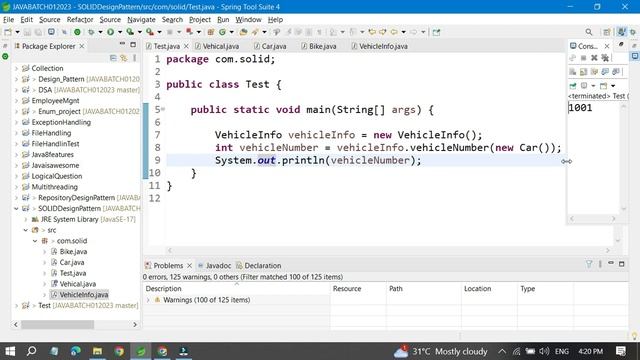640x360 pixels.
Task: Minimize the Problems panel
Action: point(611,263)
